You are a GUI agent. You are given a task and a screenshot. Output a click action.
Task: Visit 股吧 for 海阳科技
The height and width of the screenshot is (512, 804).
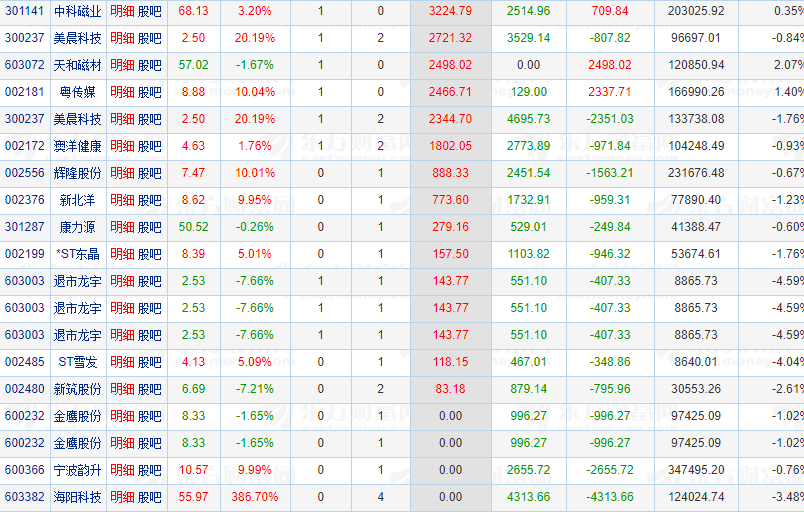(150, 497)
